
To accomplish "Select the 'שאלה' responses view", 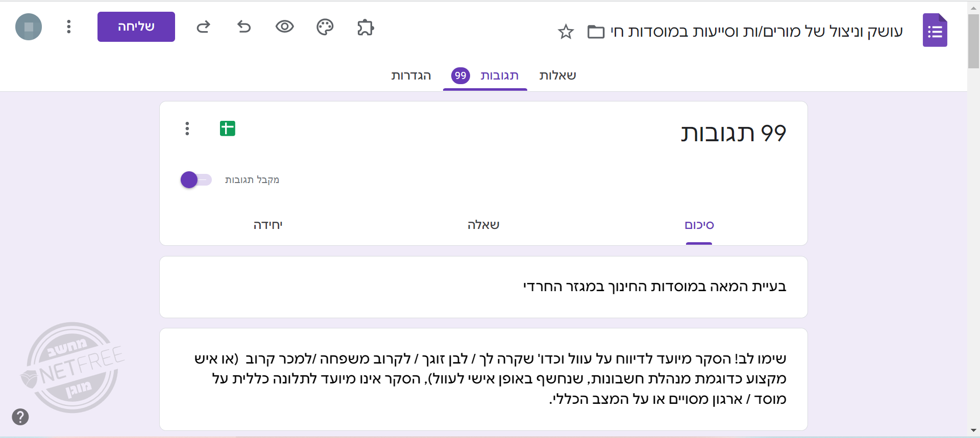I will tap(483, 225).
